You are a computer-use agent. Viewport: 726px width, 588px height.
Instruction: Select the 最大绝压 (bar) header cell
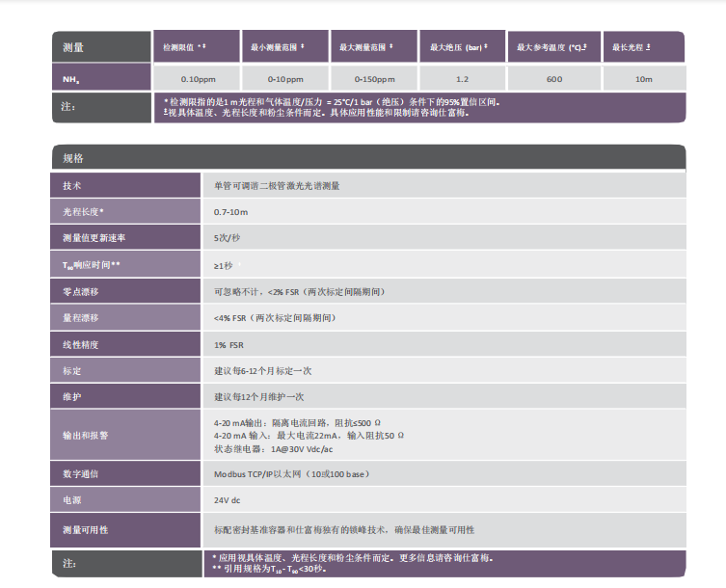(464, 46)
